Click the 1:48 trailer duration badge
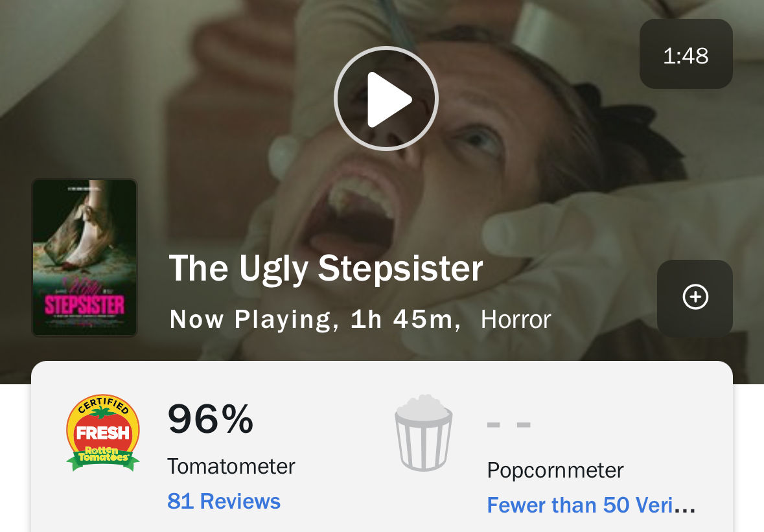This screenshot has width=764, height=532. coord(686,54)
